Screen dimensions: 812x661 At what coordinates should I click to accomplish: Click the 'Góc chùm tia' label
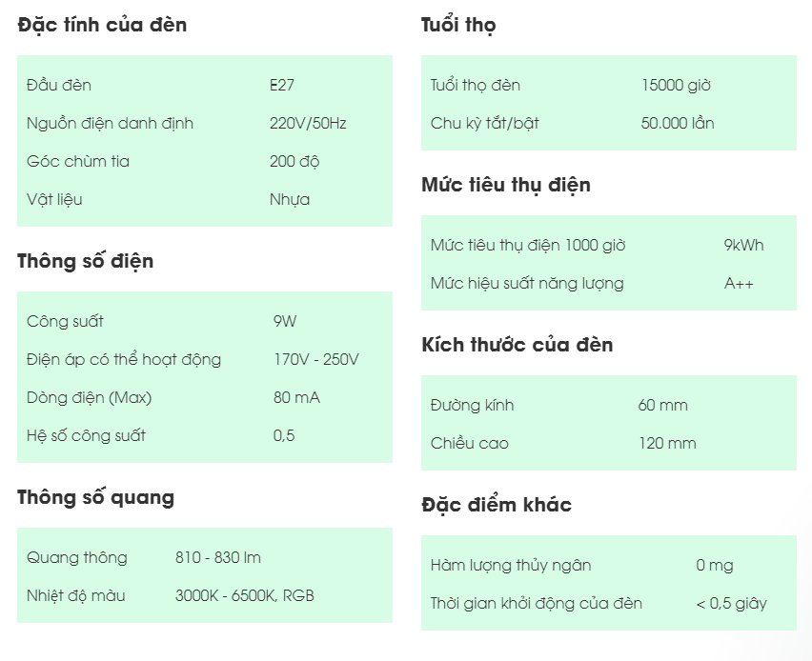(78, 161)
